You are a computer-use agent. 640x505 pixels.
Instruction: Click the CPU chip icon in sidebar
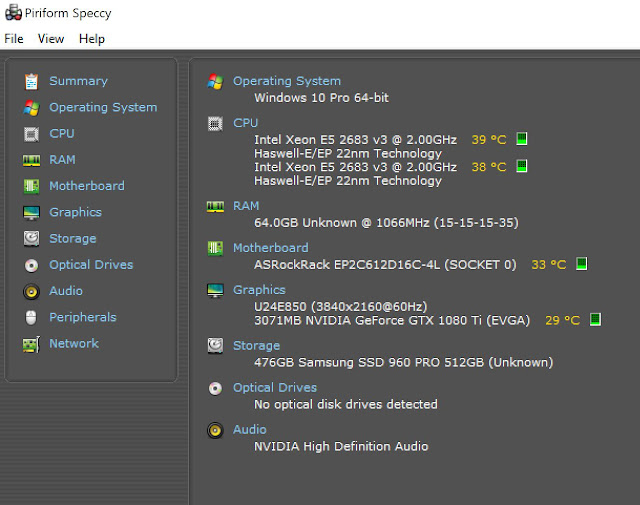[x=31, y=134]
